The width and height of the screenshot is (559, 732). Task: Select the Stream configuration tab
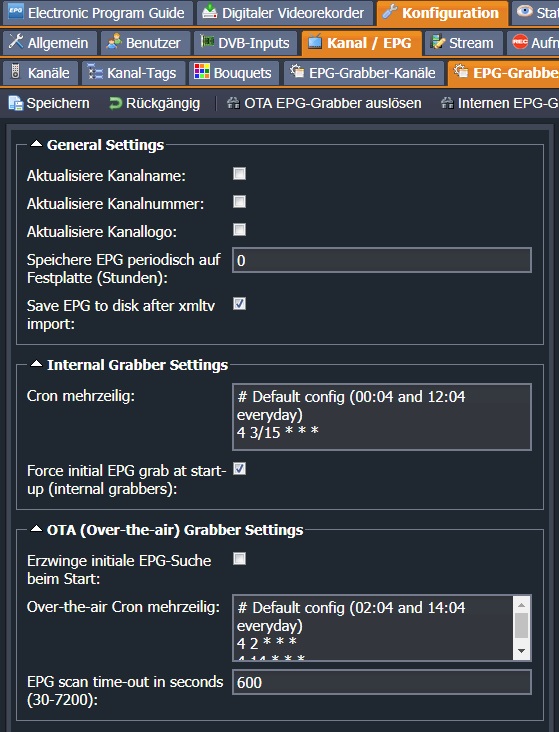coord(463,43)
